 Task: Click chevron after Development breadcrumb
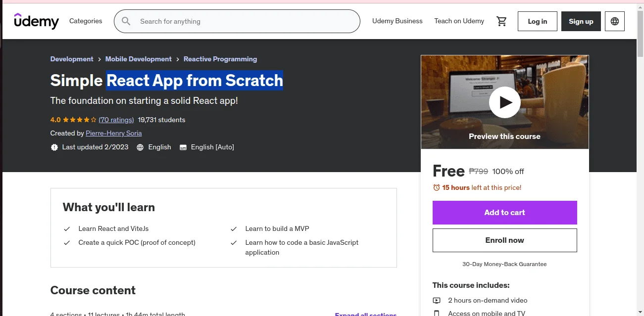pyautogui.click(x=99, y=59)
